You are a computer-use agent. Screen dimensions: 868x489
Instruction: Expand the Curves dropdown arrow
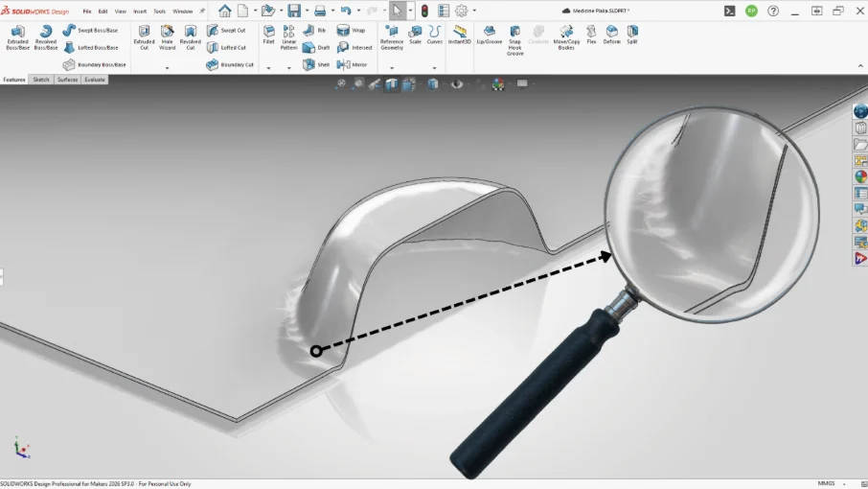pyautogui.click(x=435, y=68)
